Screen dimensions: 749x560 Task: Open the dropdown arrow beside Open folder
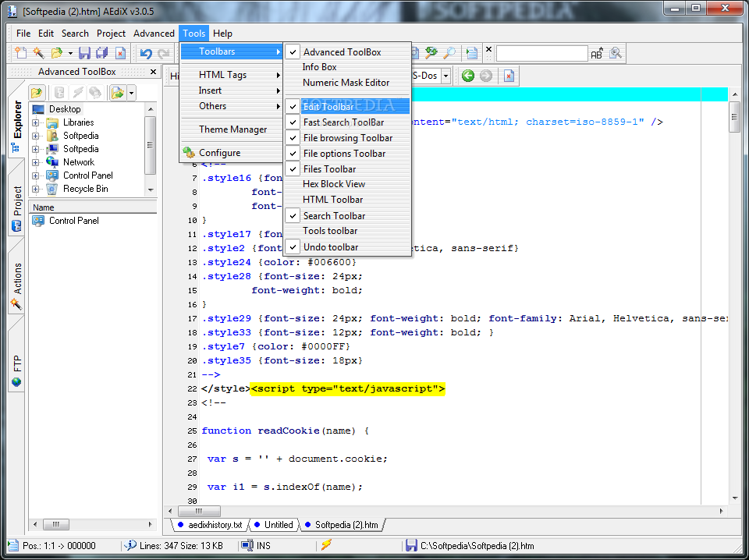70,53
